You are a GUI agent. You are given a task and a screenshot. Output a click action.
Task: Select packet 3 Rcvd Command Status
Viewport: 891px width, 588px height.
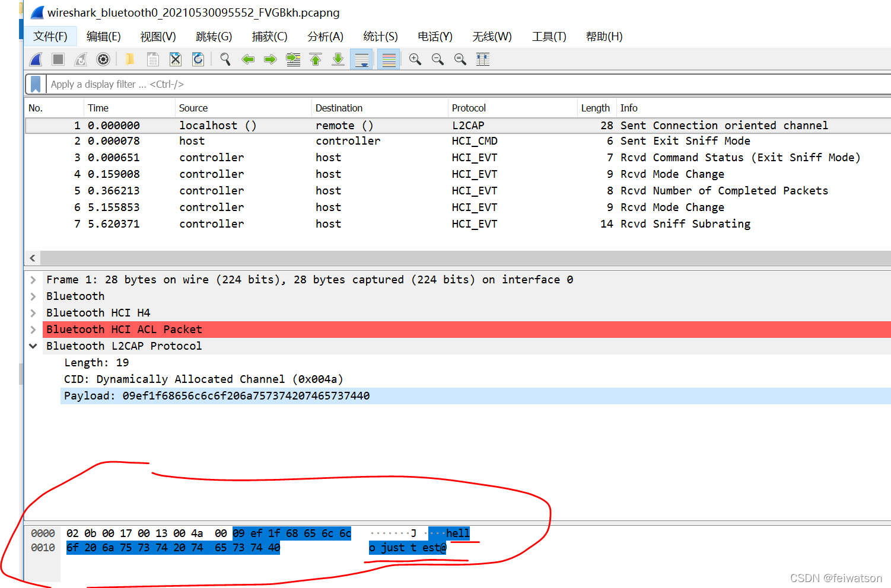[x=458, y=158]
